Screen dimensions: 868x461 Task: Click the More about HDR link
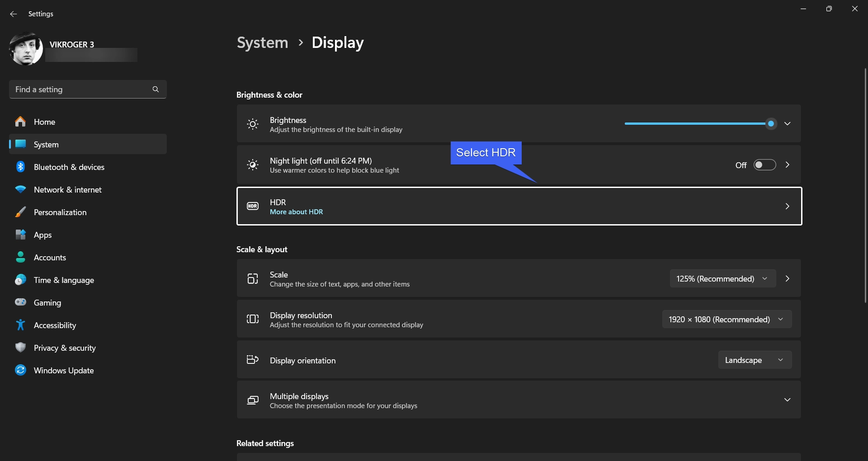click(296, 212)
